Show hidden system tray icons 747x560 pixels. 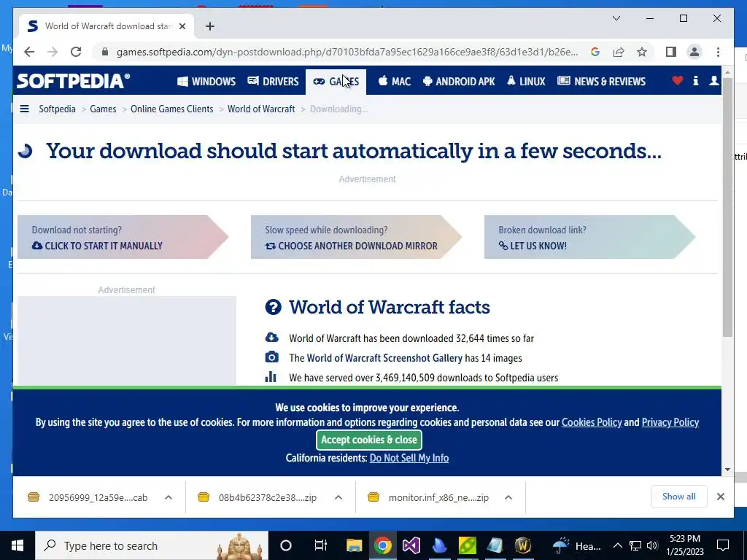click(x=617, y=545)
